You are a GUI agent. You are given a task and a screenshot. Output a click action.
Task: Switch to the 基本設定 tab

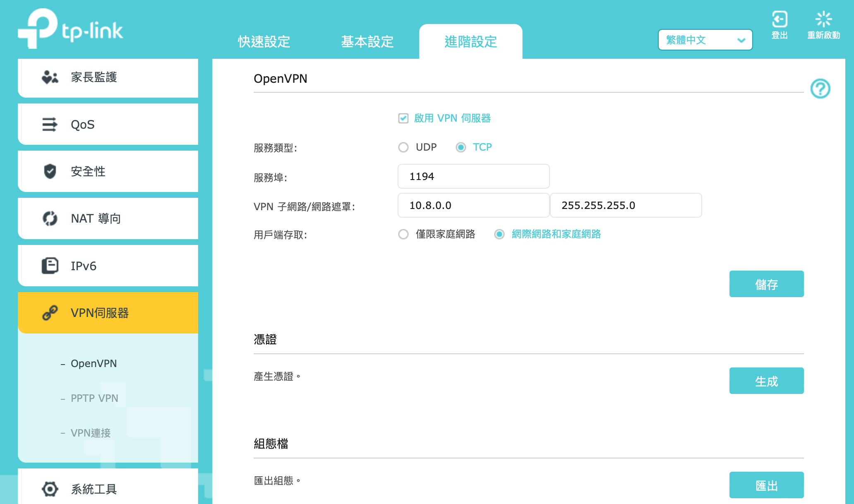pyautogui.click(x=367, y=41)
